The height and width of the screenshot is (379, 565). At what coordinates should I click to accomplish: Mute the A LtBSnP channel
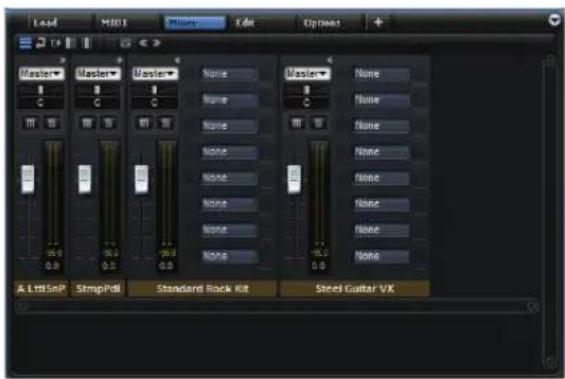coord(31,123)
